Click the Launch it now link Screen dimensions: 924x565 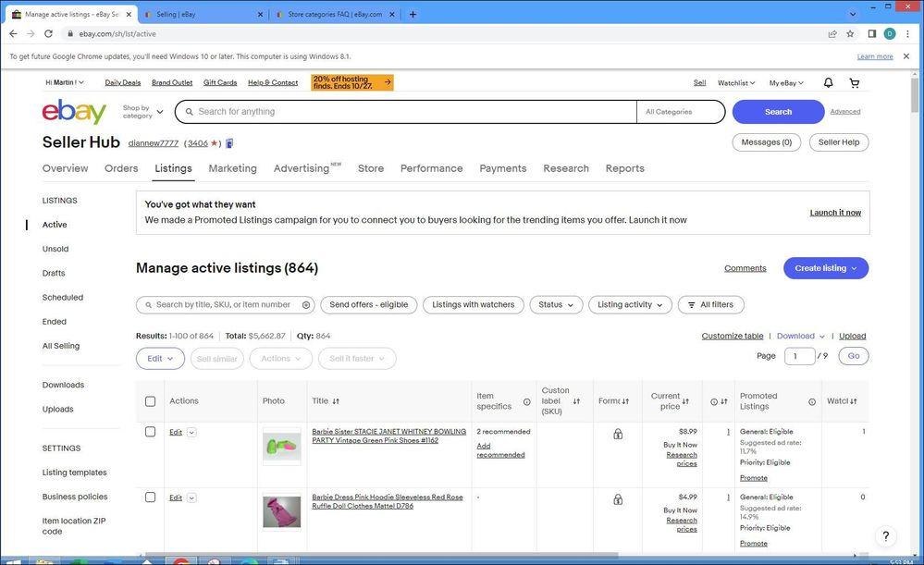click(835, 213)
